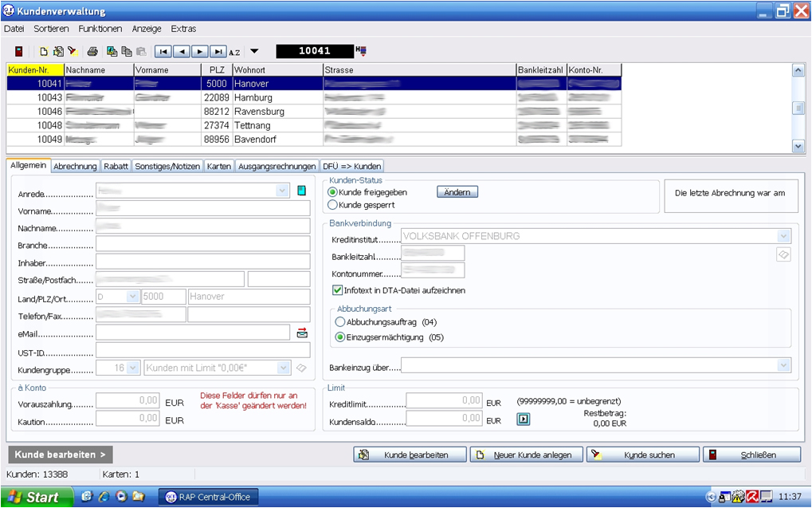Click the printer icon in the toolbar

[92, 51]
